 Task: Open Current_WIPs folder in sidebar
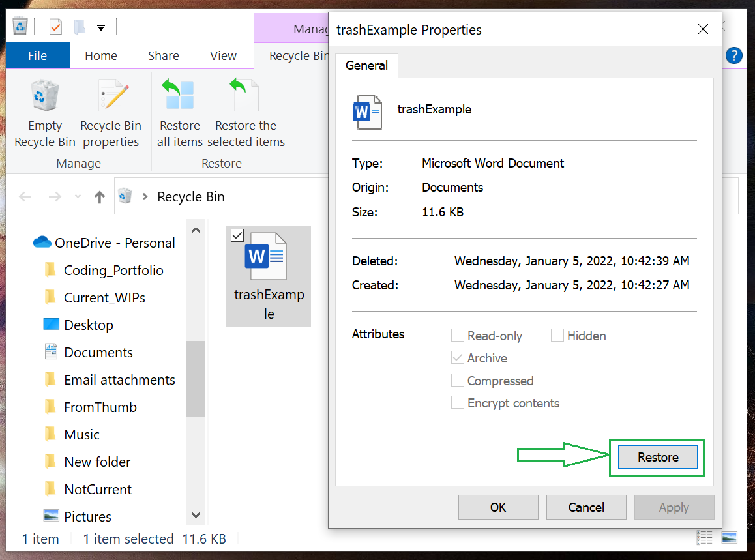click(x=95, y=297)
